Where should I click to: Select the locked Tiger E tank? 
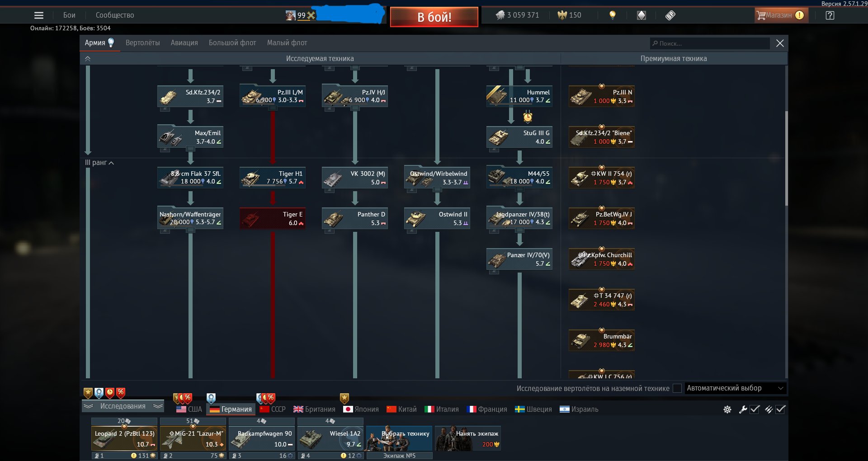pyautogui.click(x=273, y=218)
